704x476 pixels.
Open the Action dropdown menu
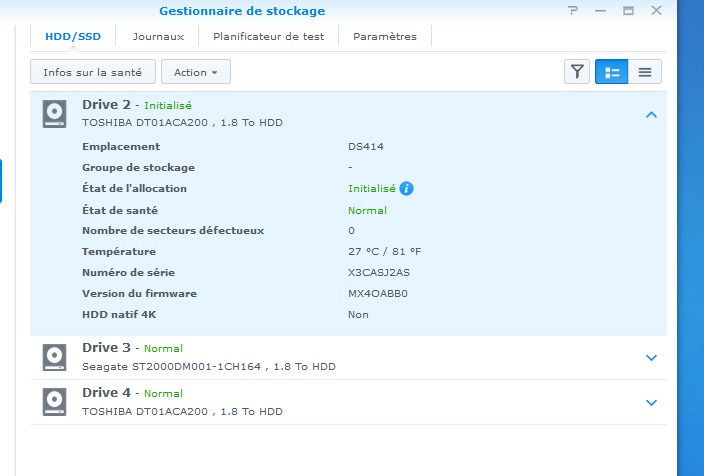(x=196, y=72)
